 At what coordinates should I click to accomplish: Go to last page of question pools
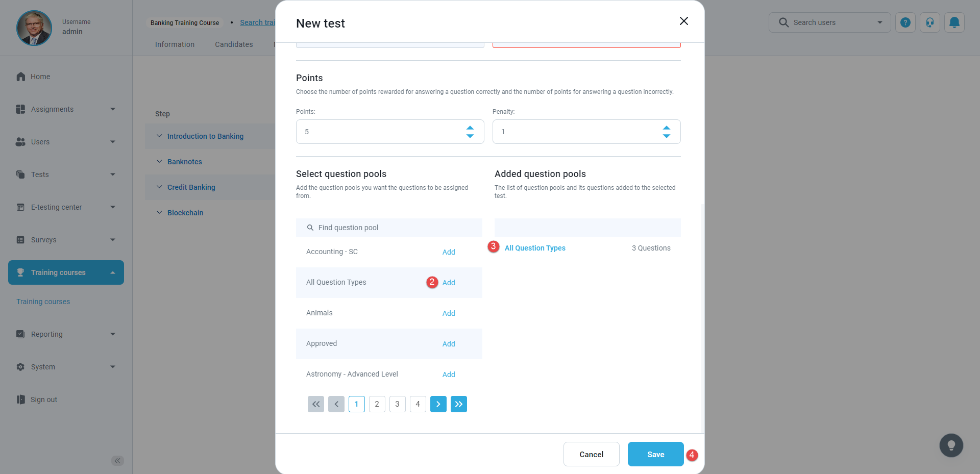458,404
